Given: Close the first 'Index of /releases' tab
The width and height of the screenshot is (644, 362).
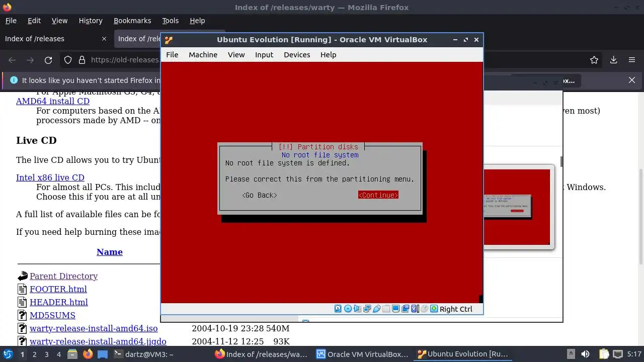Looking at the screenshot, I should coord(104,39).
